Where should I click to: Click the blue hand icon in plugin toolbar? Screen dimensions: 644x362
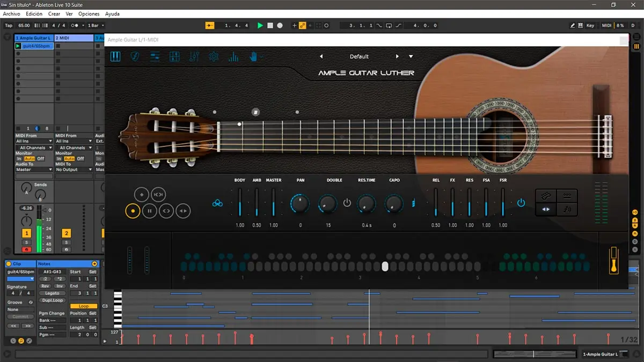tap(253, 56)
